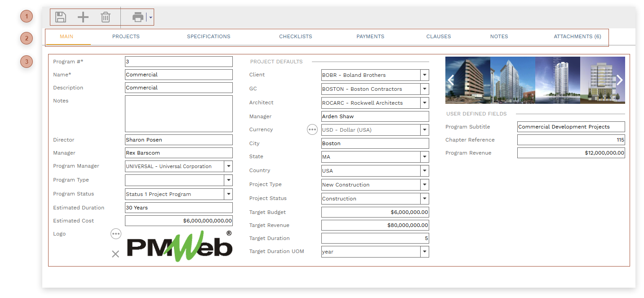
Task: Click the Add new record plus icon
Action: point(83,18)
